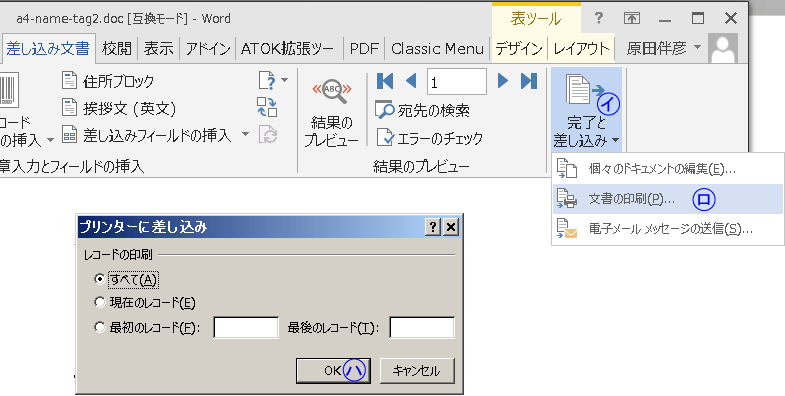Viewport: 785px width, 396px height.
Task: Click OK in the printer merge dialog
Action: 333,370
